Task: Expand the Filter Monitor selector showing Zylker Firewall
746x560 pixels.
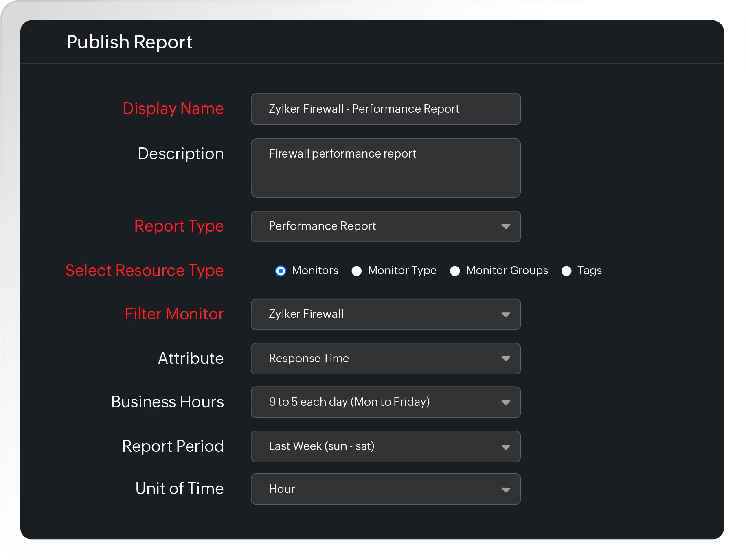Action: pos(385,314)
